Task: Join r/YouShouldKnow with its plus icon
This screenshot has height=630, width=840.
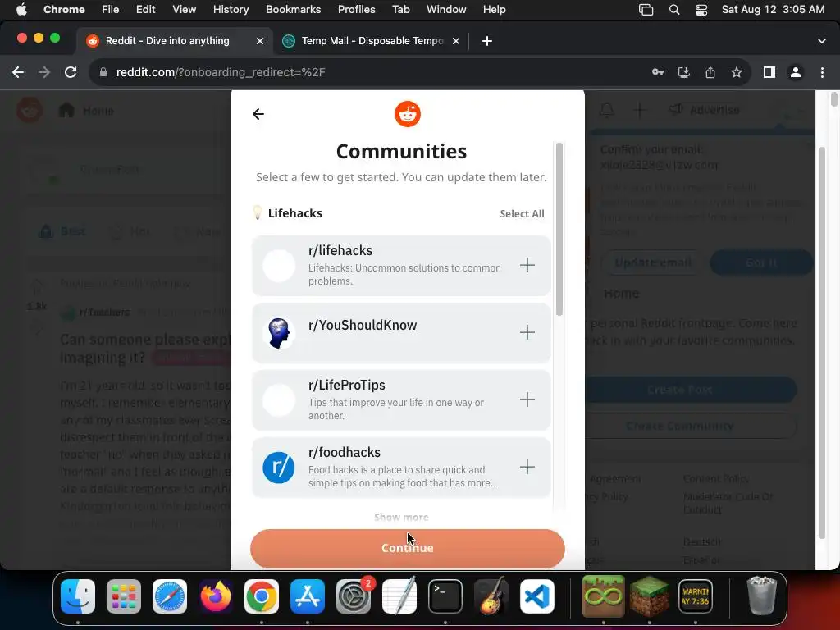Action: (527, 332)
